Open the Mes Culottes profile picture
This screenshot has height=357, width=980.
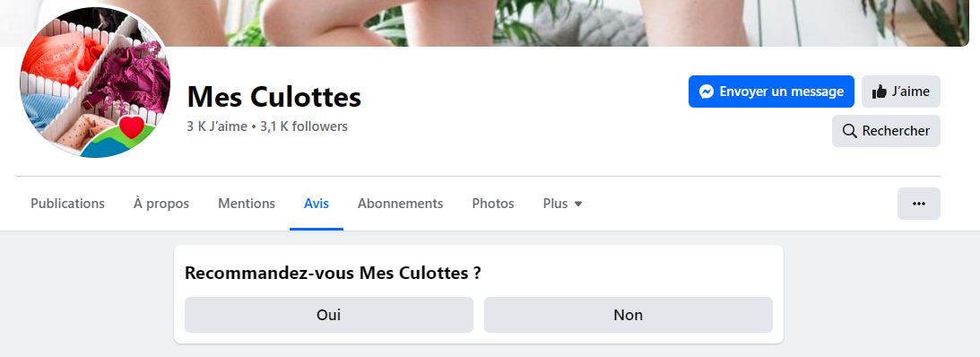tap(95, 83)
